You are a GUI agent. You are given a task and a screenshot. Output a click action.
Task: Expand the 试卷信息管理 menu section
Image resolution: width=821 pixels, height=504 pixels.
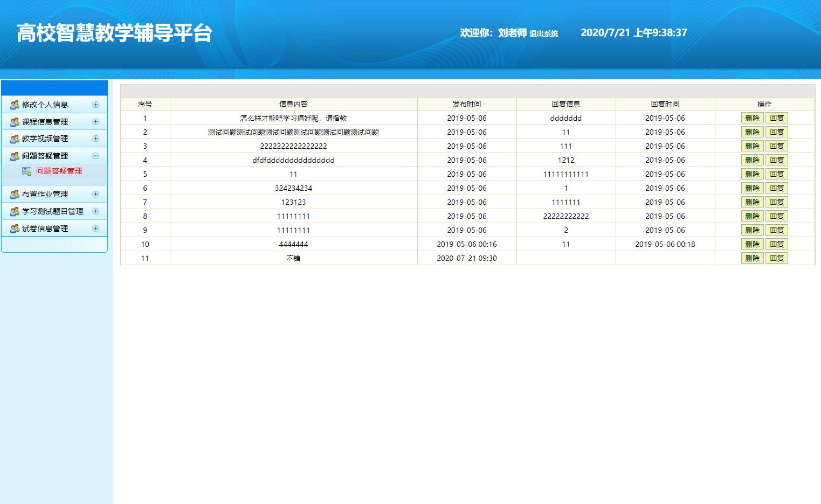96,228
